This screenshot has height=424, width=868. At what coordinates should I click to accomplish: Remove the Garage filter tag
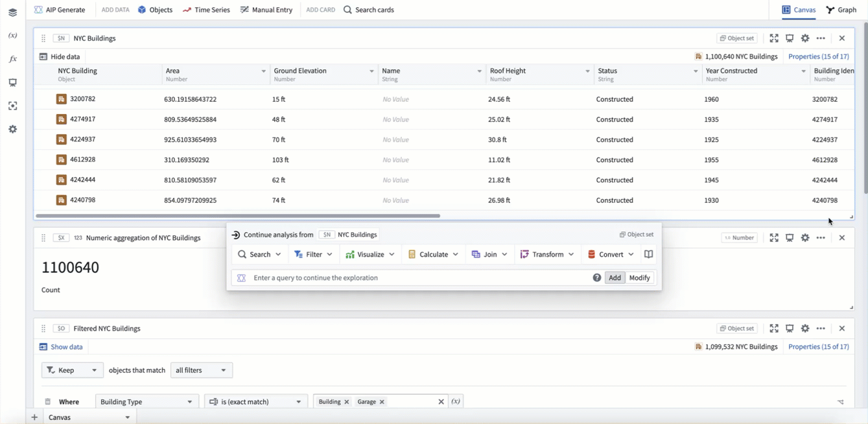click(x=382, y=402)
